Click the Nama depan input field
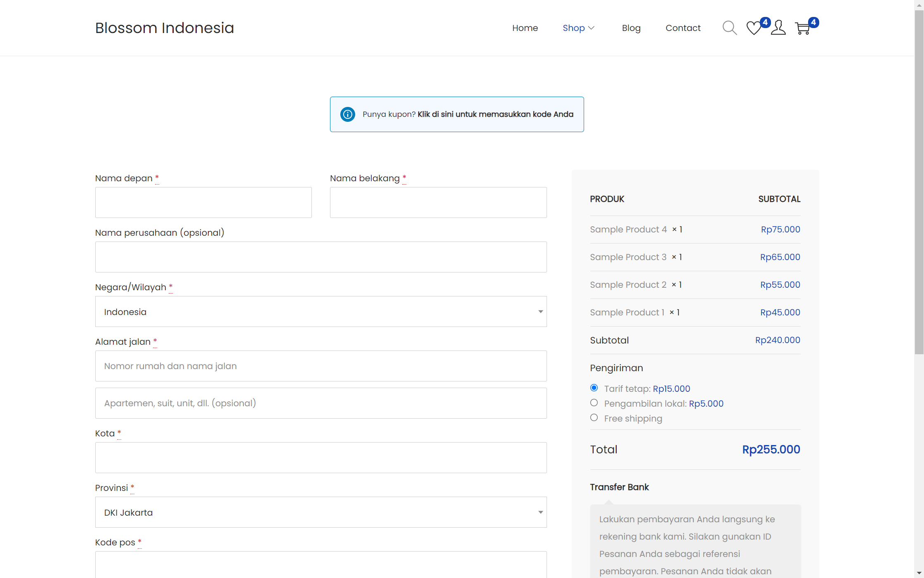924x578 pixels. [x=203, y=203]
